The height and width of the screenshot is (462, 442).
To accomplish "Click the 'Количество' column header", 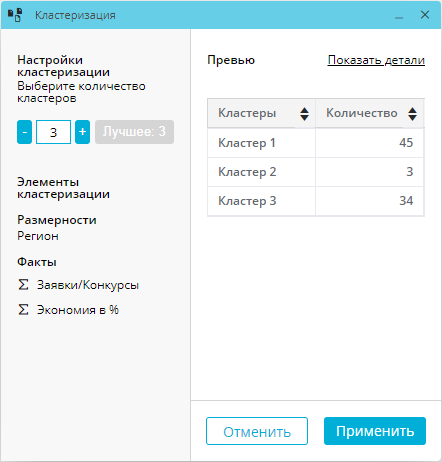I will coord(370,113).
